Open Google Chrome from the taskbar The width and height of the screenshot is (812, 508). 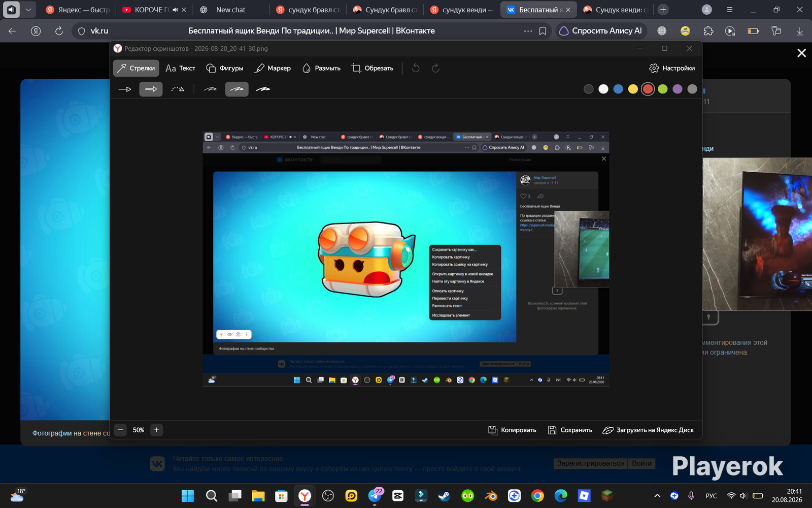pyautogui.click(x=537, y=496)
